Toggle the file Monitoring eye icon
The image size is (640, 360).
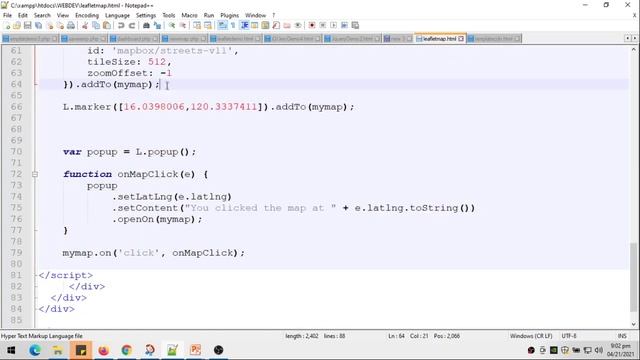(298, 25)
